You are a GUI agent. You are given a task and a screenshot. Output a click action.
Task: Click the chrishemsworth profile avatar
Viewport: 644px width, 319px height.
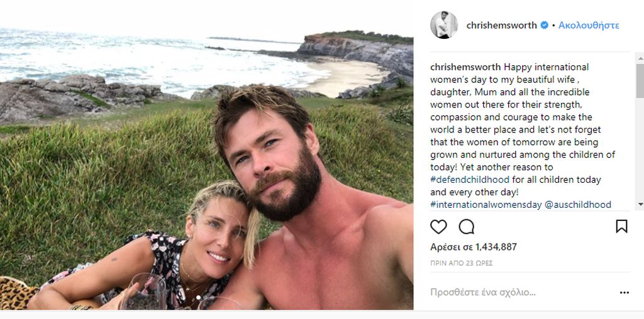(x=443, y=25)
